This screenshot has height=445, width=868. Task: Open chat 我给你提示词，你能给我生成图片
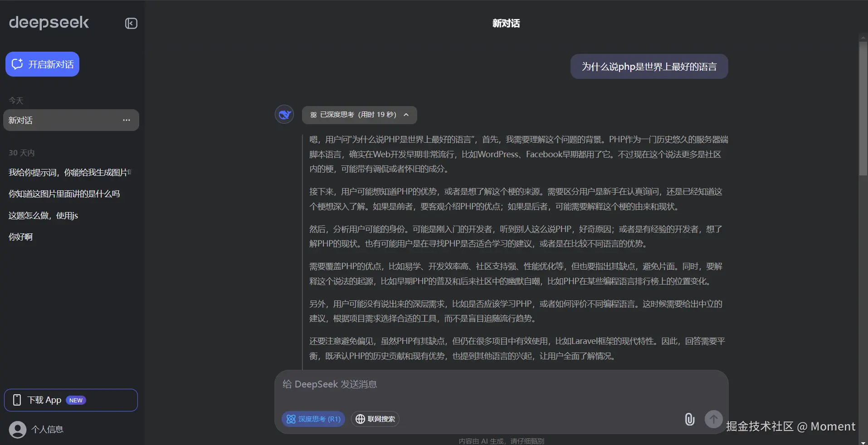(70, 173)
